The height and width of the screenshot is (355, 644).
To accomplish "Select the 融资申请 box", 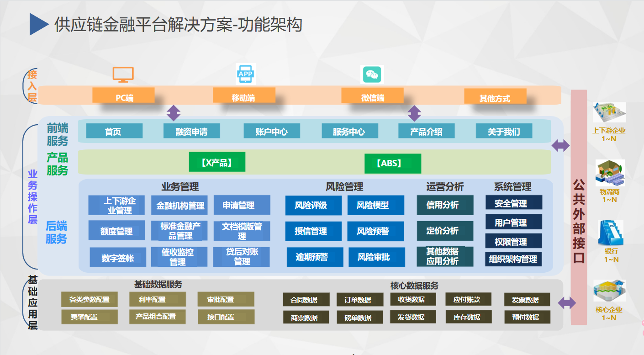I will coord(191,132).
